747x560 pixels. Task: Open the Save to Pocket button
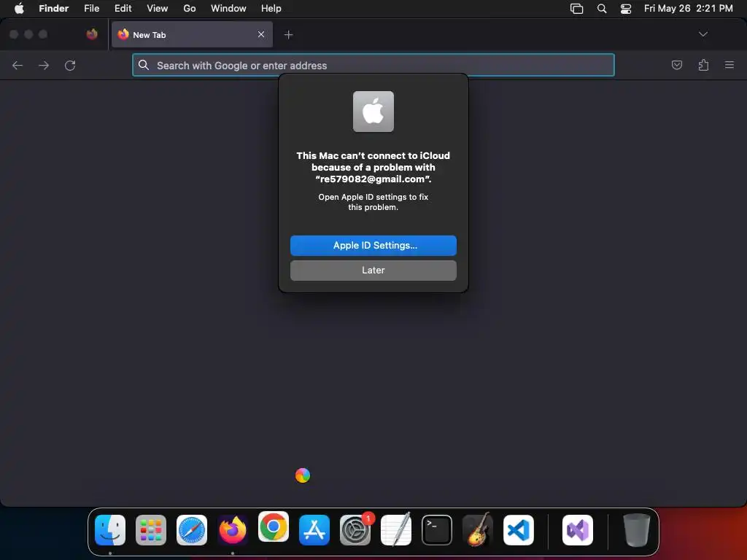[676, 65]
